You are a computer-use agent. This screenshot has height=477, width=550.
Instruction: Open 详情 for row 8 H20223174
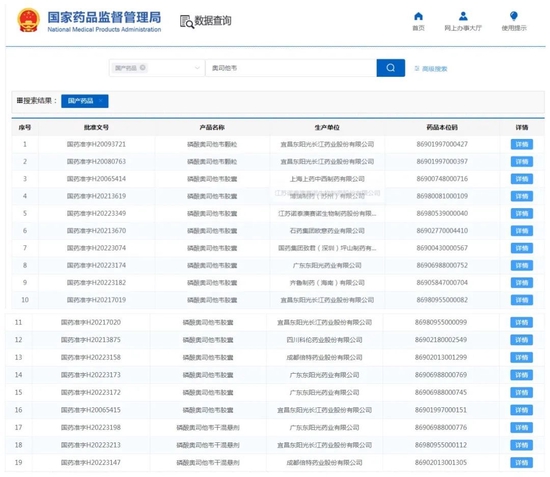(x=522, y=266)
